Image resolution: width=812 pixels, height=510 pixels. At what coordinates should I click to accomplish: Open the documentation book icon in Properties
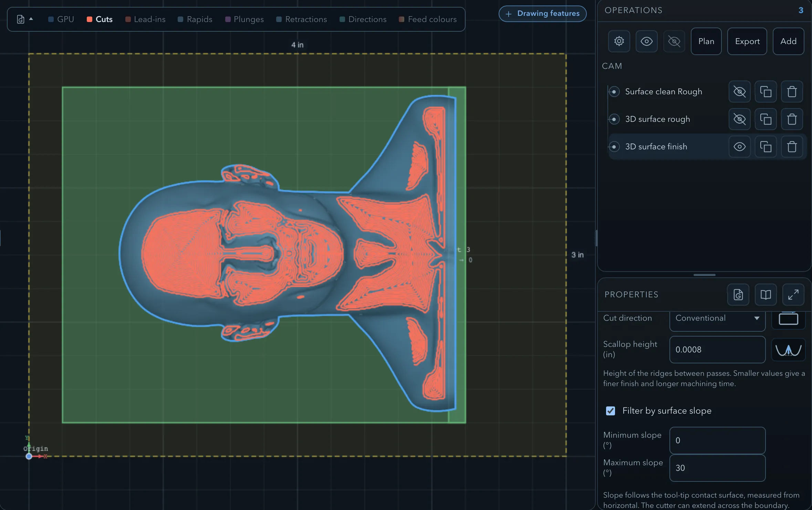pos(766,295)
